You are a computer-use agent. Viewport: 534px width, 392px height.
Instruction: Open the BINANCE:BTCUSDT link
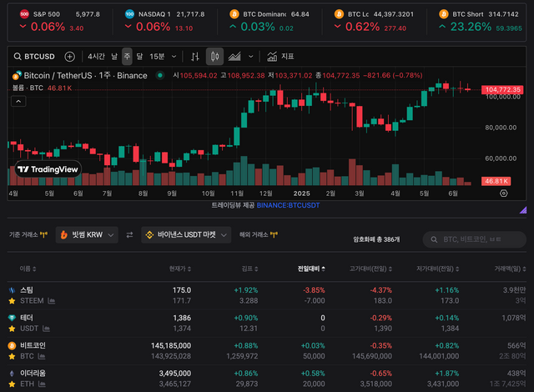tap(288, 205)
